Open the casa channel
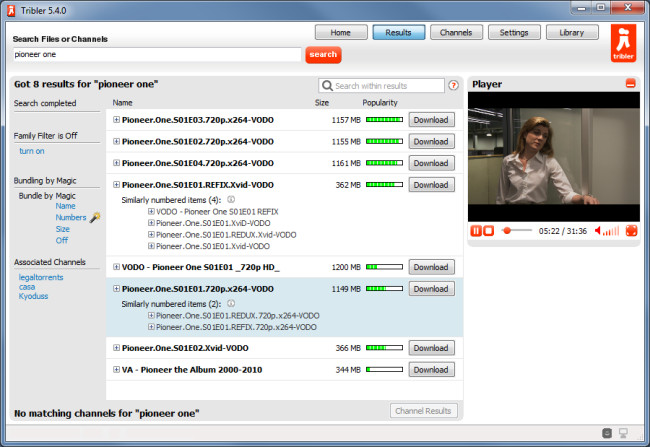Screen dimensions: 650x447 click(x=27, y=287)
